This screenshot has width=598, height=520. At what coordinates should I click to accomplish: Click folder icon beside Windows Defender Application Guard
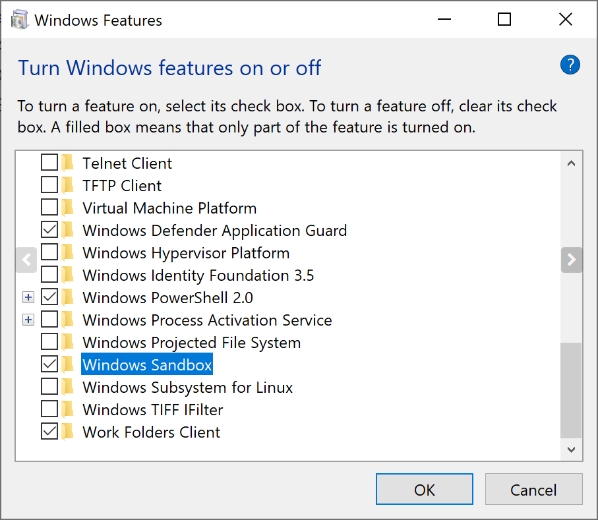[68, 230]
